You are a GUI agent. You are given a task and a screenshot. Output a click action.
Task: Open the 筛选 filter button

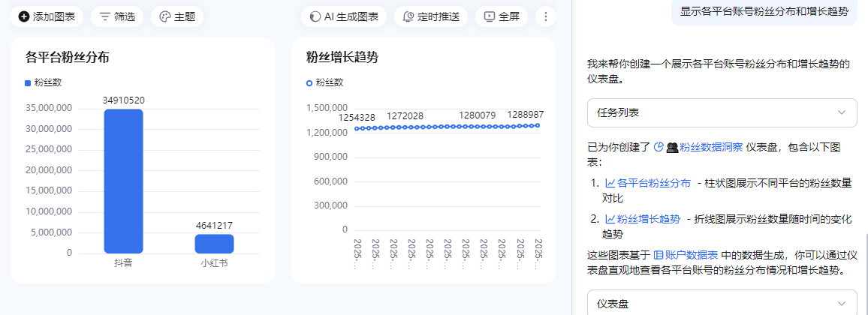(117, 16)
